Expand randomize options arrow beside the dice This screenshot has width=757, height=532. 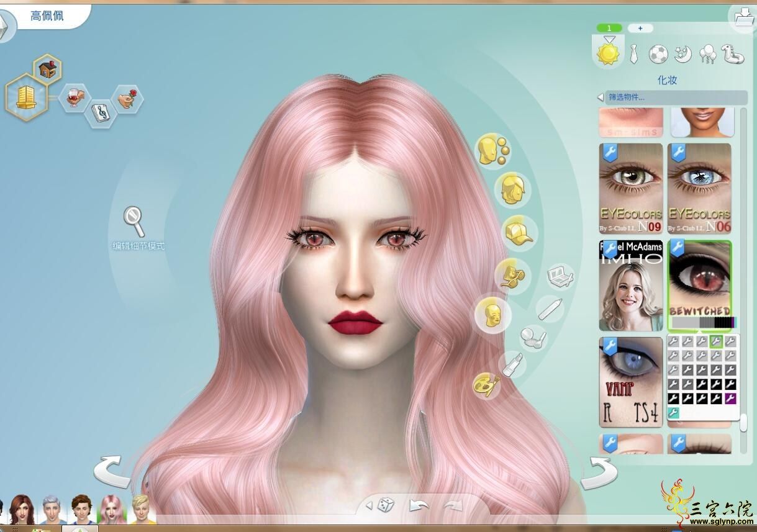pyautogui.click(x=369, y=506)
